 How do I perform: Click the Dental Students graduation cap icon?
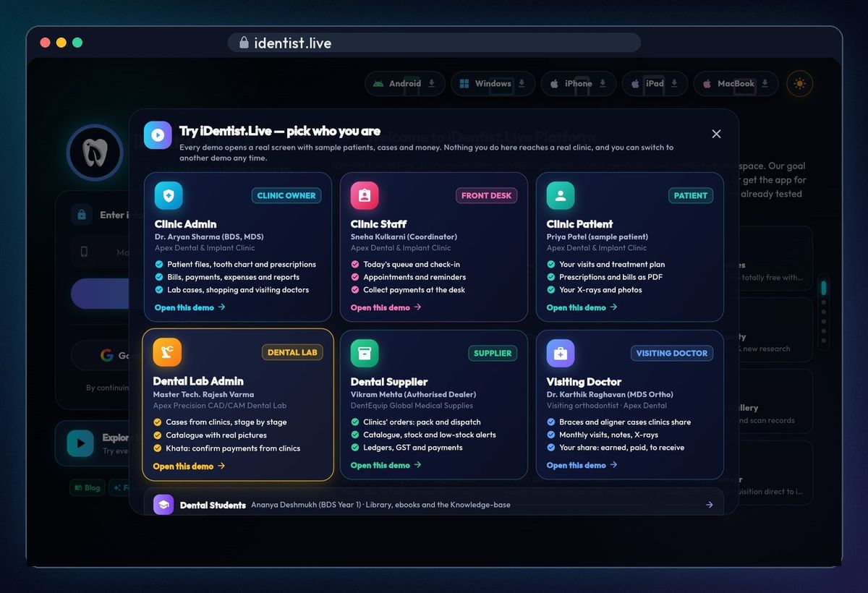pos(163,505)
